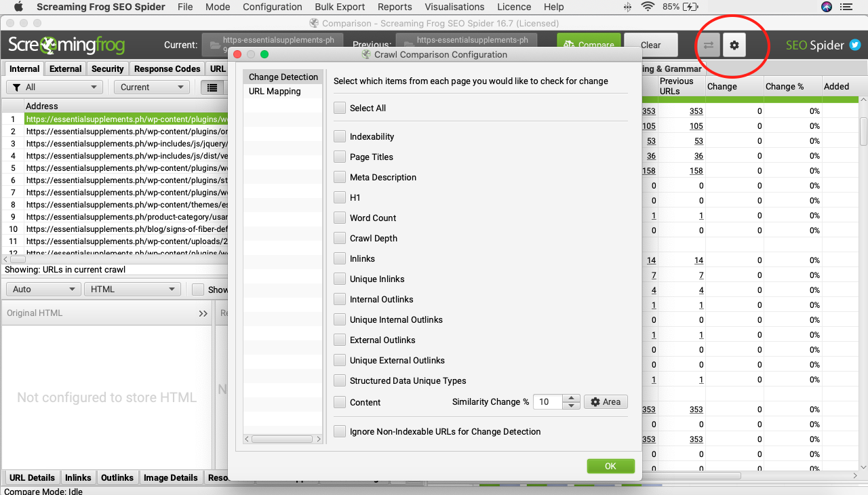868x495 pixels.
Task: Click the Apple menu icon
Action: click(18, 7)
